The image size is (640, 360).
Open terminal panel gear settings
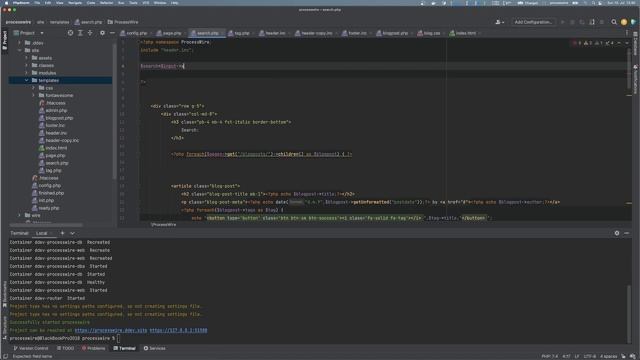coord(617,233)
